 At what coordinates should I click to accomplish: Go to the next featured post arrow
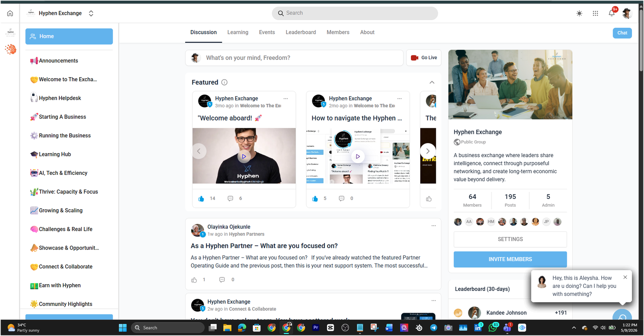coord(428,151)
